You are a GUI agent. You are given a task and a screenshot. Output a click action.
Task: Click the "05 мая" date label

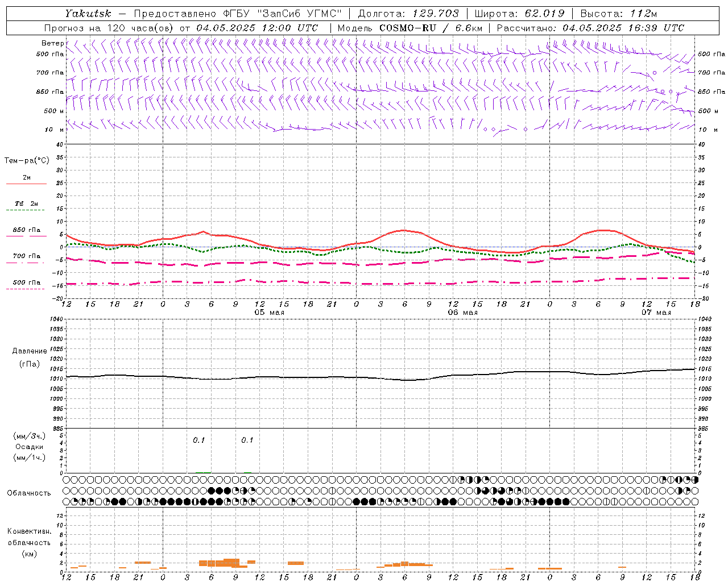click(270, 313)
